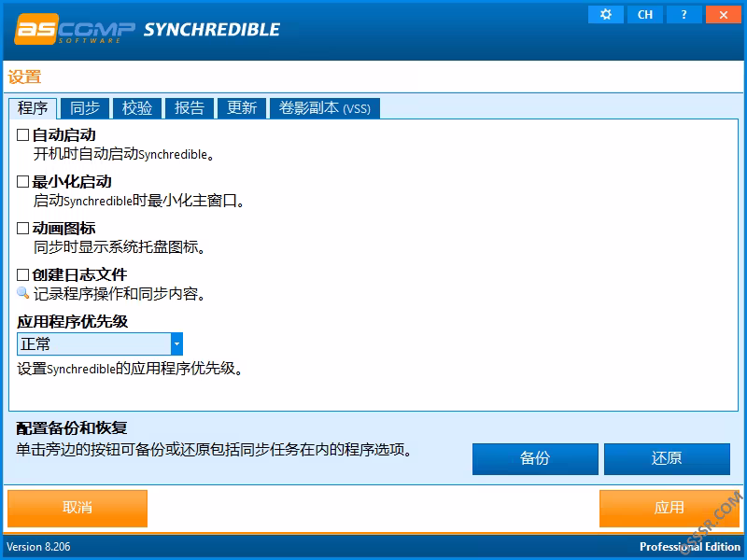
Task: Select the 更新 tab
Action: (242, 108)
